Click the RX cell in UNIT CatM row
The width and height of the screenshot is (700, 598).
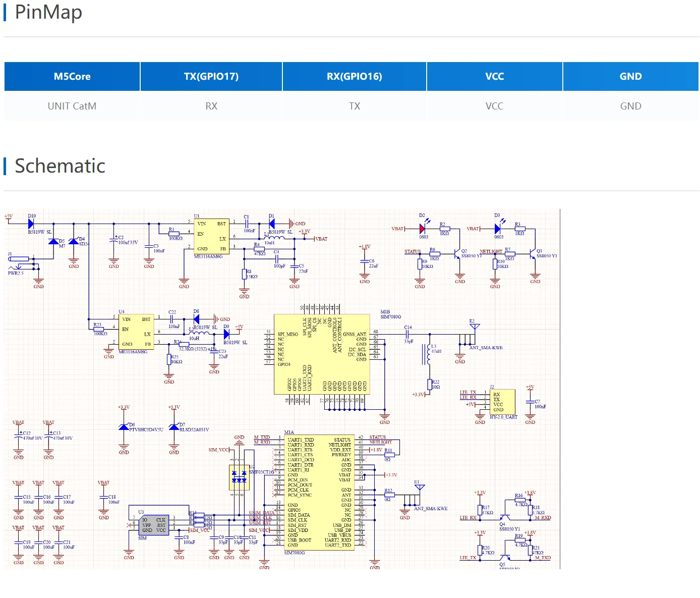[x=211, y=106]
